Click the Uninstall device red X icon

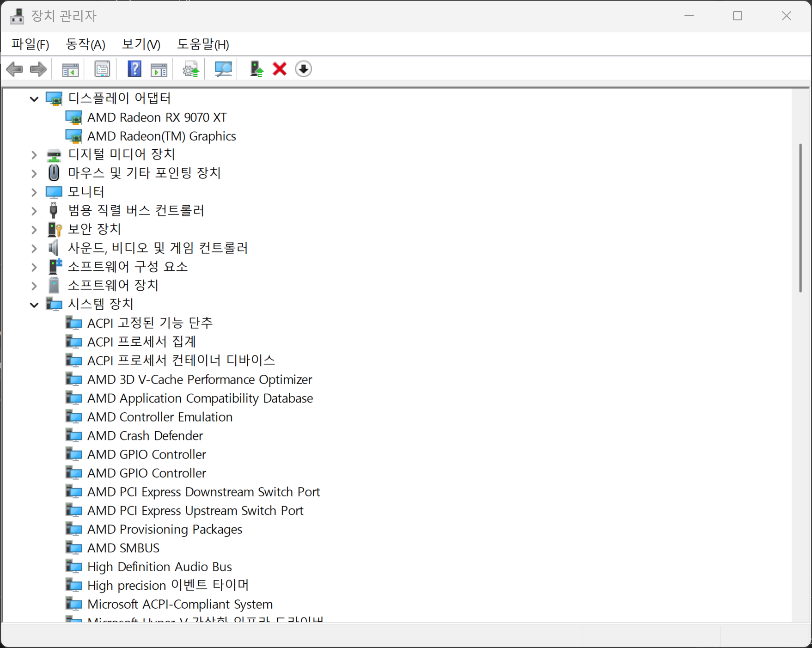coord(279,68)
